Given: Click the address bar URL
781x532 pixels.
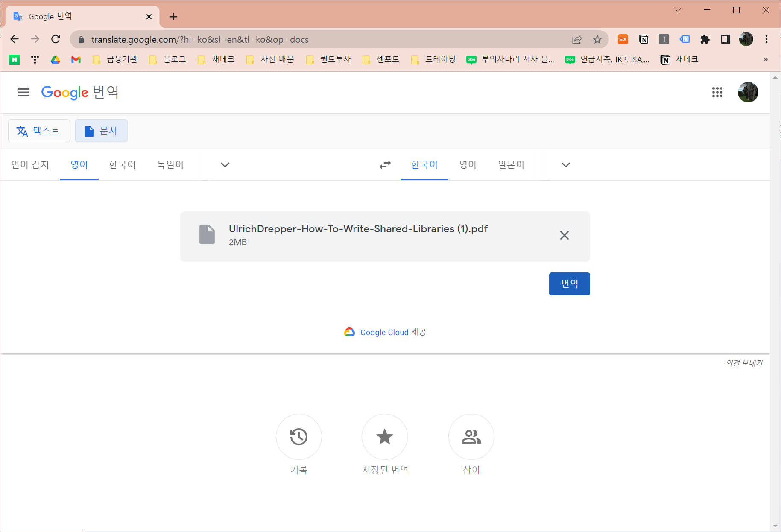Looking at the screenshot, I should click(x=200, y=40).
